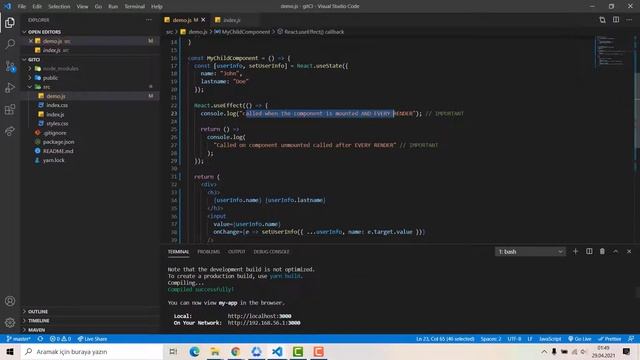This screenshot has height=360, width=640.
Task: Click Go Live in status bar
Action: (580, 339)
